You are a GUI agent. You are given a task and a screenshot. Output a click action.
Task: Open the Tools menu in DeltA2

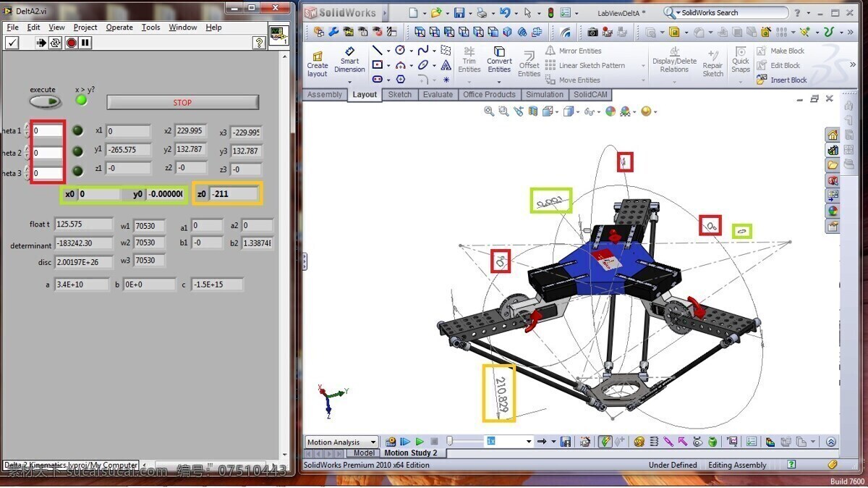click(151, 28)
